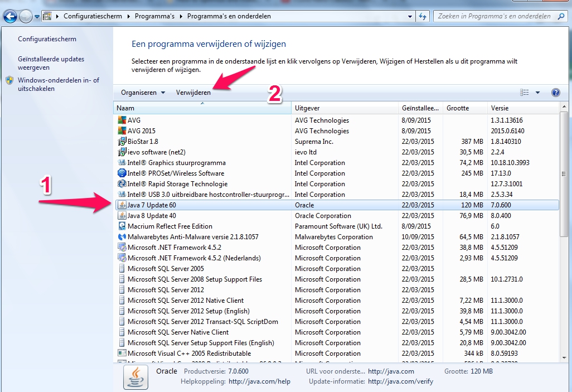The image size is (572, 392).
Task: Select the BioStar 1.8 icon
Action: click(122, 141)
